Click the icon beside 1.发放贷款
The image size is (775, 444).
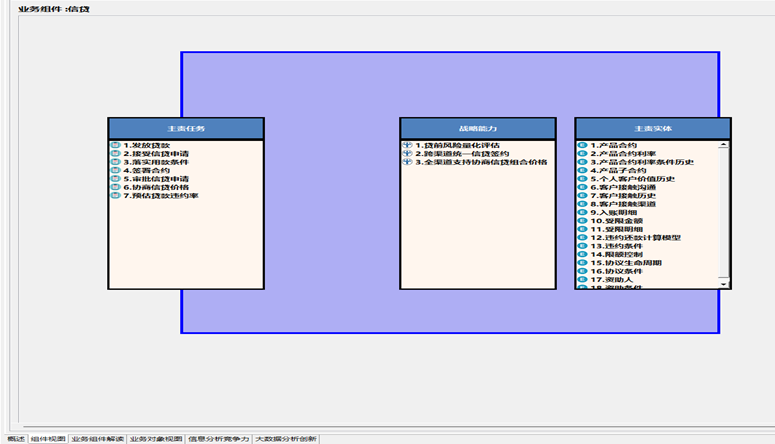[x=115, y=145]
